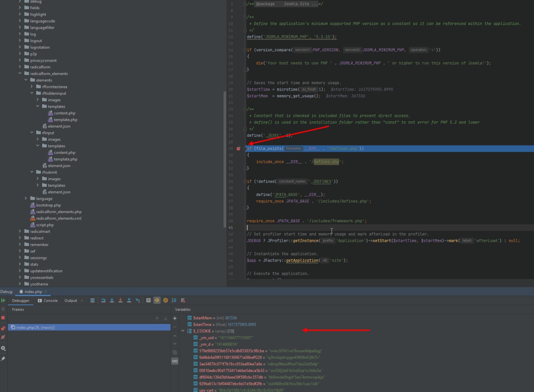Click the Resume Program debug icon

[x=3, y=300]
